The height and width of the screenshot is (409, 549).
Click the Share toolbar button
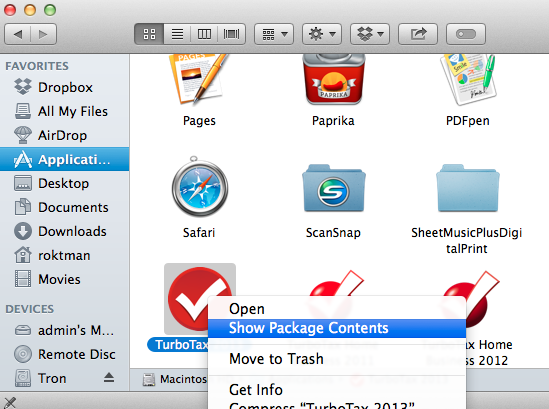tap(418, 34)
